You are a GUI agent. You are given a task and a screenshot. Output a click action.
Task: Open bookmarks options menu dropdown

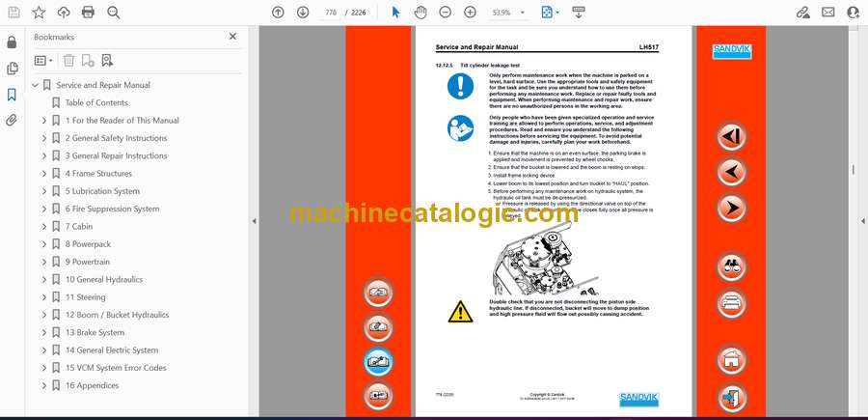point(43,61)
